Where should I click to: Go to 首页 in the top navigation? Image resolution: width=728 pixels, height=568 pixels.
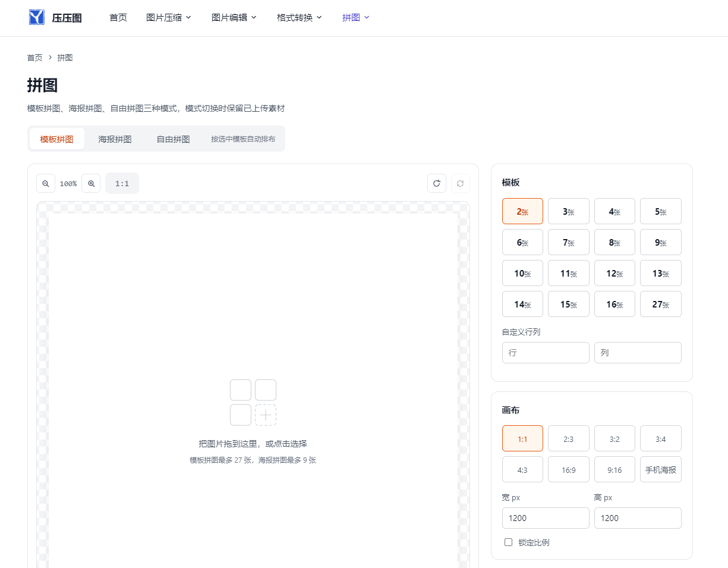118,18
